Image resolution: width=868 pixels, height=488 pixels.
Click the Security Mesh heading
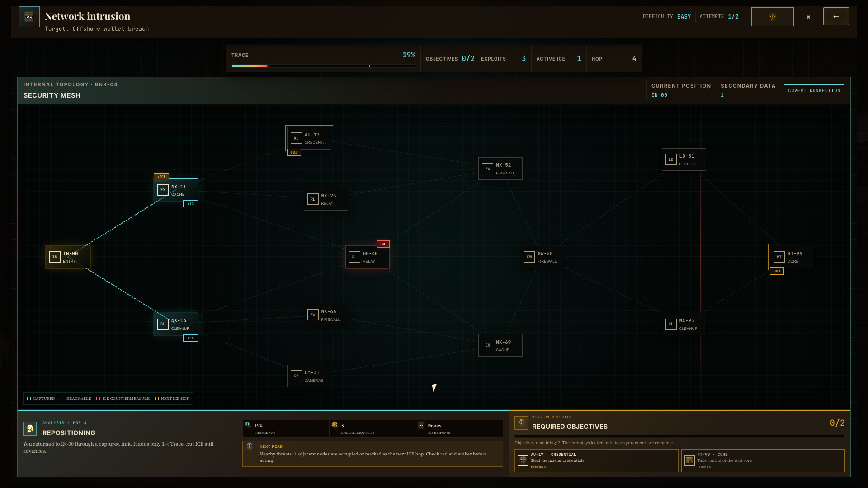pos(52,95)
